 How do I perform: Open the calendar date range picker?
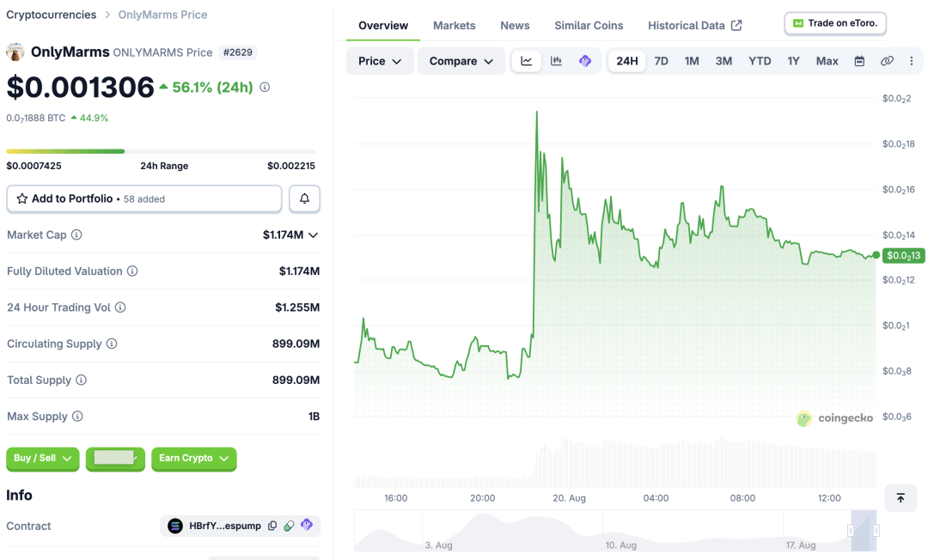click(x=859, y=61)
